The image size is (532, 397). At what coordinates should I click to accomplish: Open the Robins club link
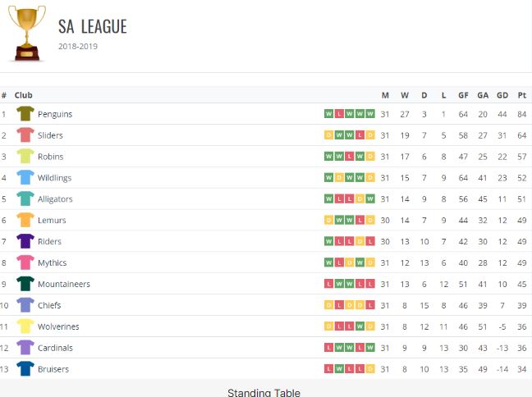point(51,157)
